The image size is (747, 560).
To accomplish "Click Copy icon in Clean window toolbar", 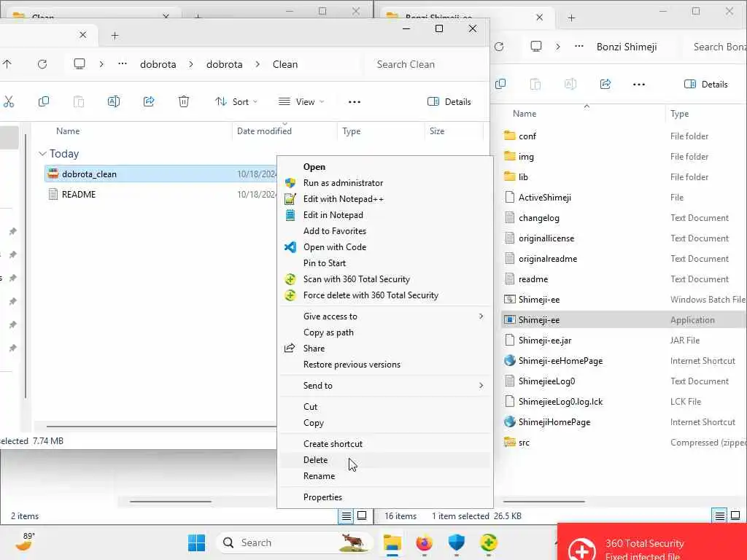I will (x=43, y=101).
